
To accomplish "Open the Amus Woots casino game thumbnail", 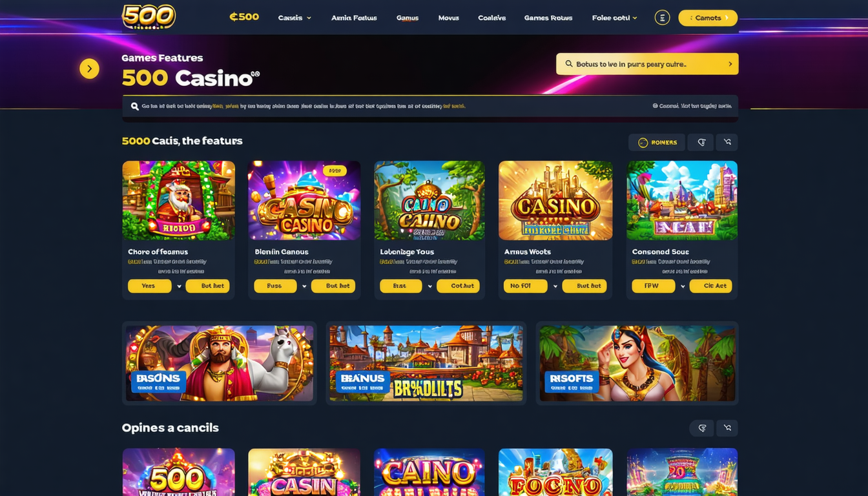I will (555, 200).
